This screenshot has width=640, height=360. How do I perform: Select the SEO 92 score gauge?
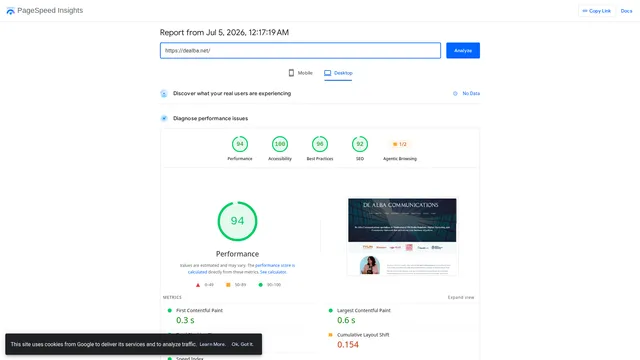[360, 144]
